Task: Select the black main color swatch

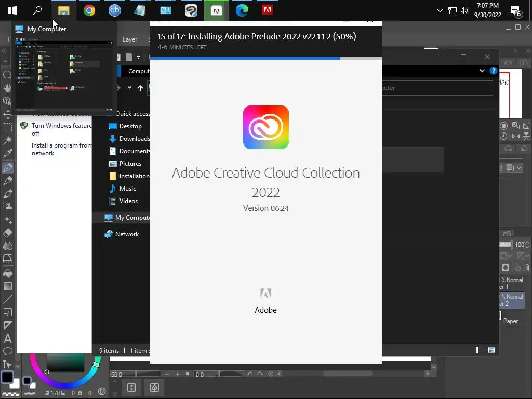Action: [7, 377]
